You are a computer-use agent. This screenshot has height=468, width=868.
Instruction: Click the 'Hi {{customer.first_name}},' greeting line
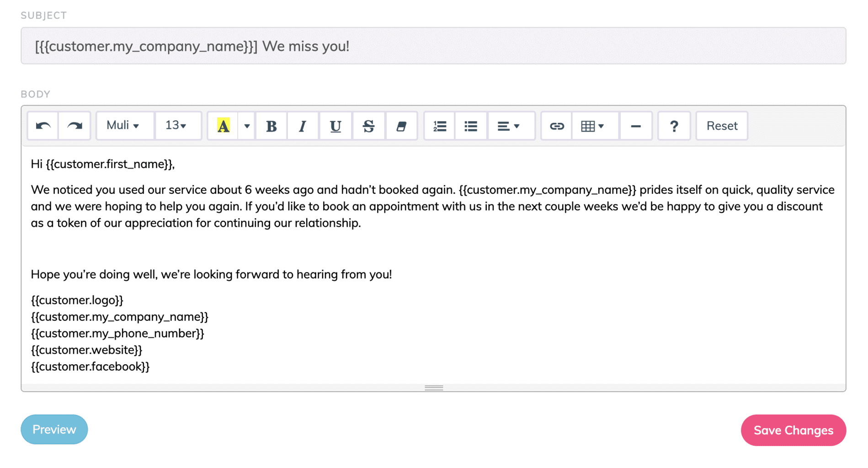103,164
